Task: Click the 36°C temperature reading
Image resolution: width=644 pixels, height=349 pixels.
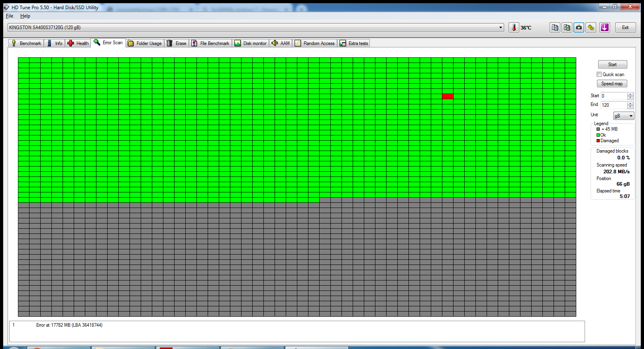Action: pyautogui.click(x=526, y=28)
